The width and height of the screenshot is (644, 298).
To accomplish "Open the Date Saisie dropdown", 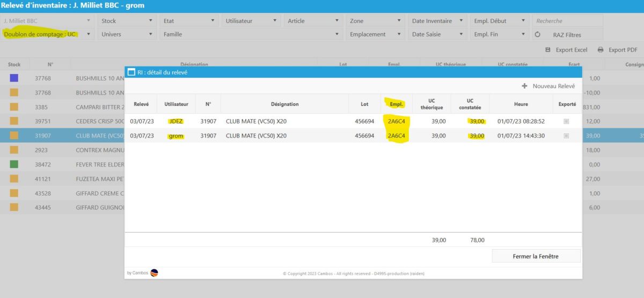I will (x=437, y=34).
